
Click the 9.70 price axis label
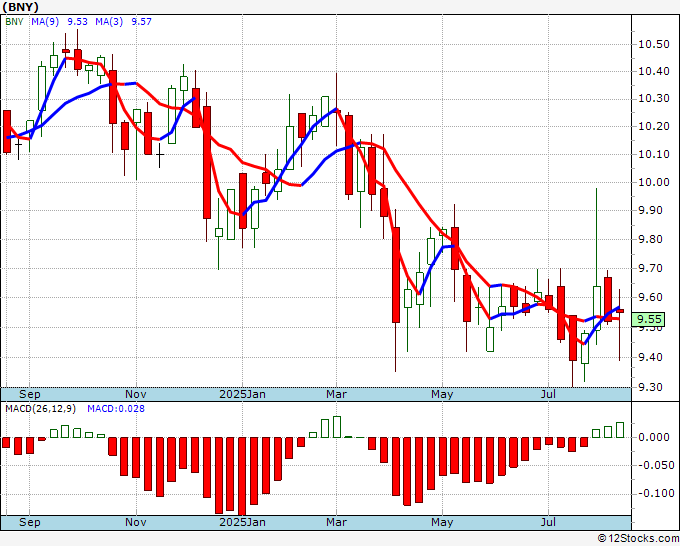(x=650, y=268)
